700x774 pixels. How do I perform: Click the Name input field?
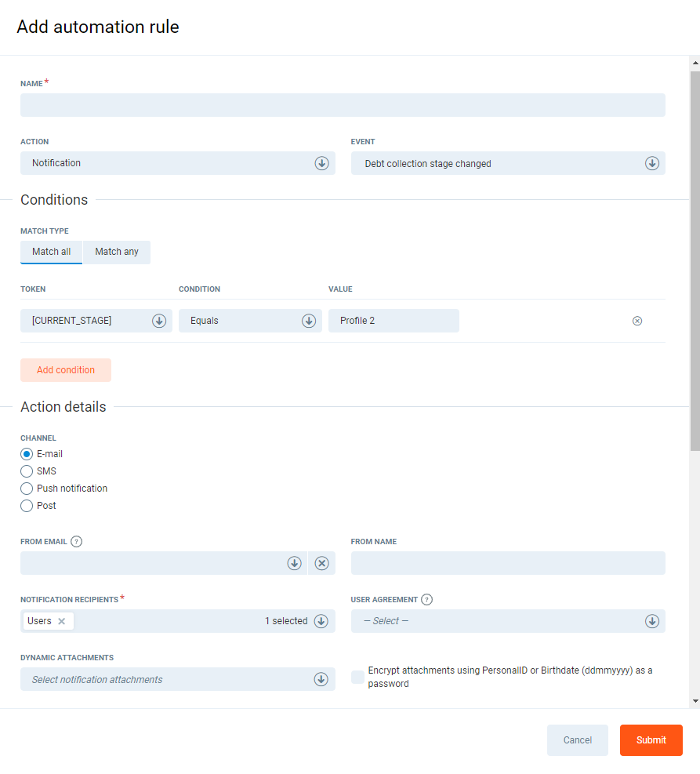coord(343,105)
